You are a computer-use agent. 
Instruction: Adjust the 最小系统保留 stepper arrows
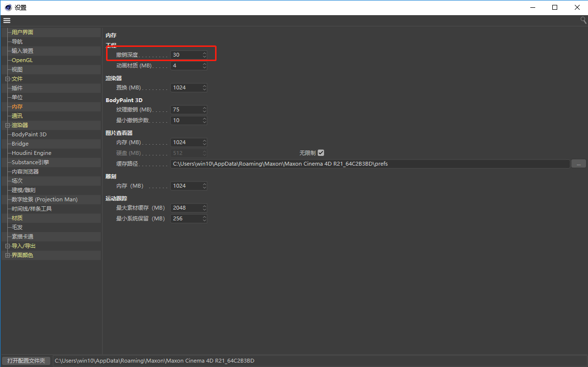pyautogui.click(x=204, y=218)
